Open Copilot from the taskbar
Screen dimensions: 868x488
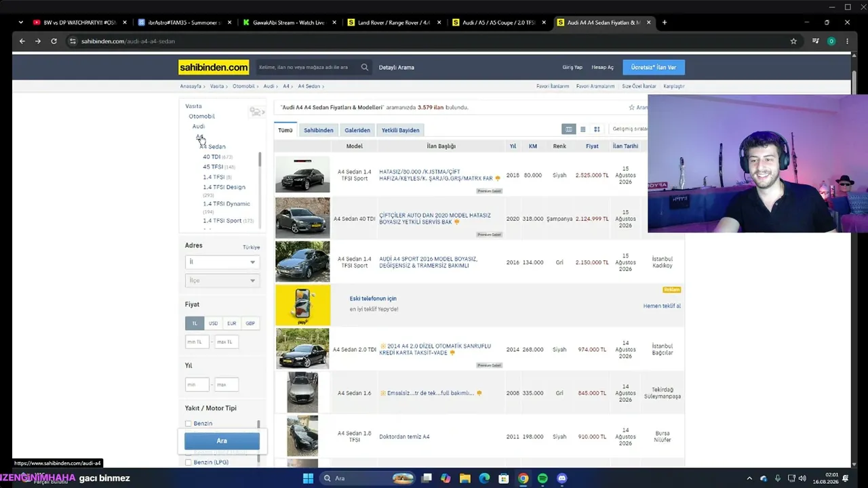click(446, 479)
